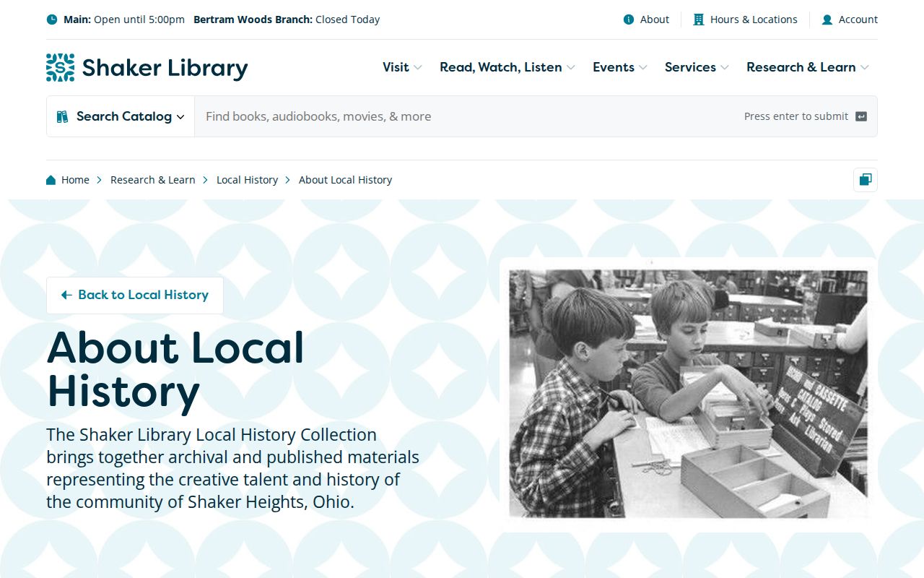Click the home icon in breadcrumb

[x=51, y=180]
